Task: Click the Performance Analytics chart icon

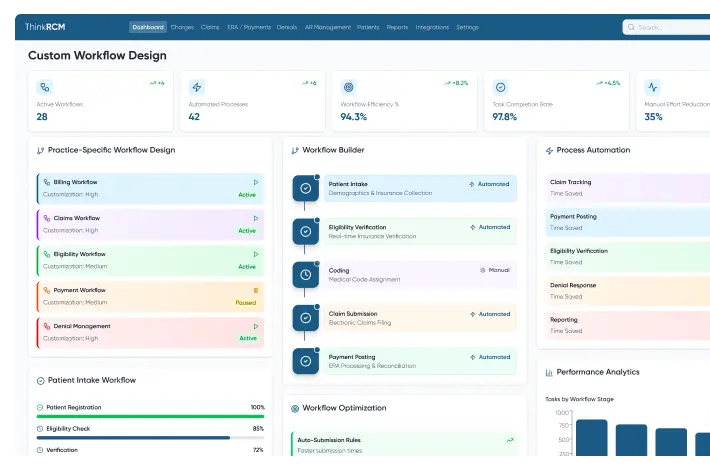Action: (549, 373)
